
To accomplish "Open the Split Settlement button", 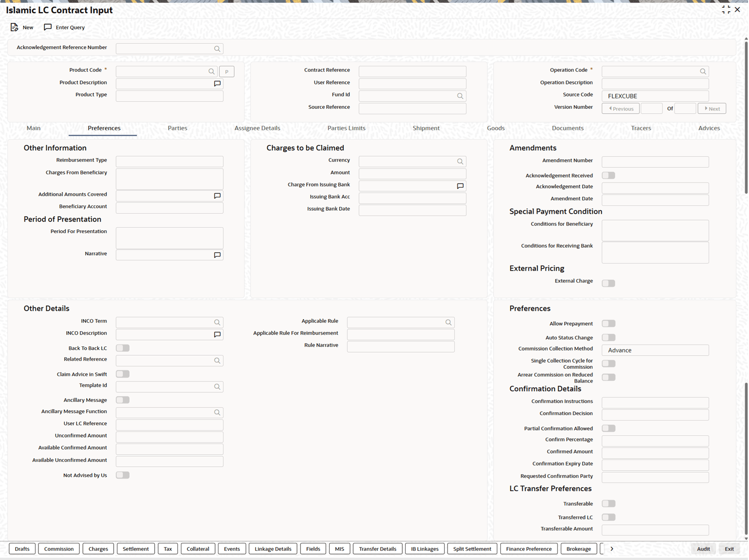I will [x=472, y=549].
